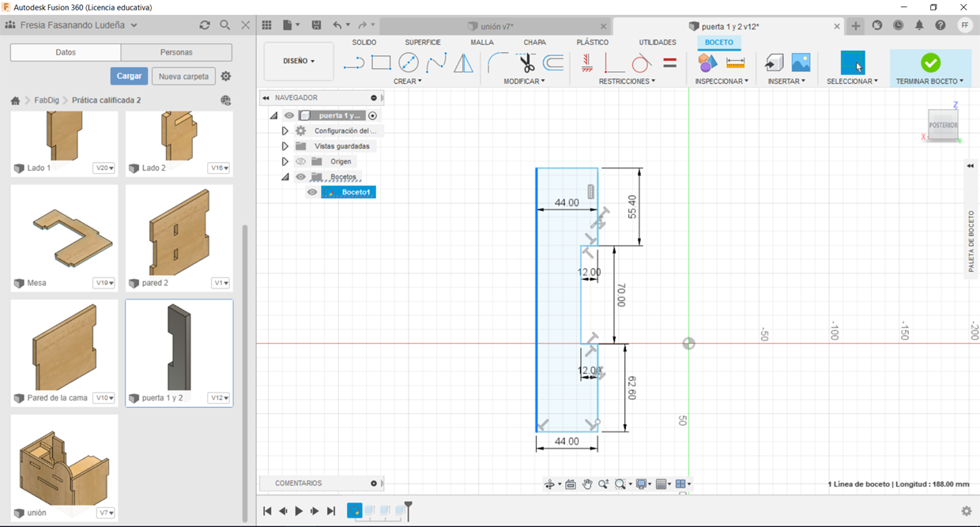Choose the Mirror sketch tool
Image resolution: width=980 pixels, height=527 pixels.
tap(463, 63)
